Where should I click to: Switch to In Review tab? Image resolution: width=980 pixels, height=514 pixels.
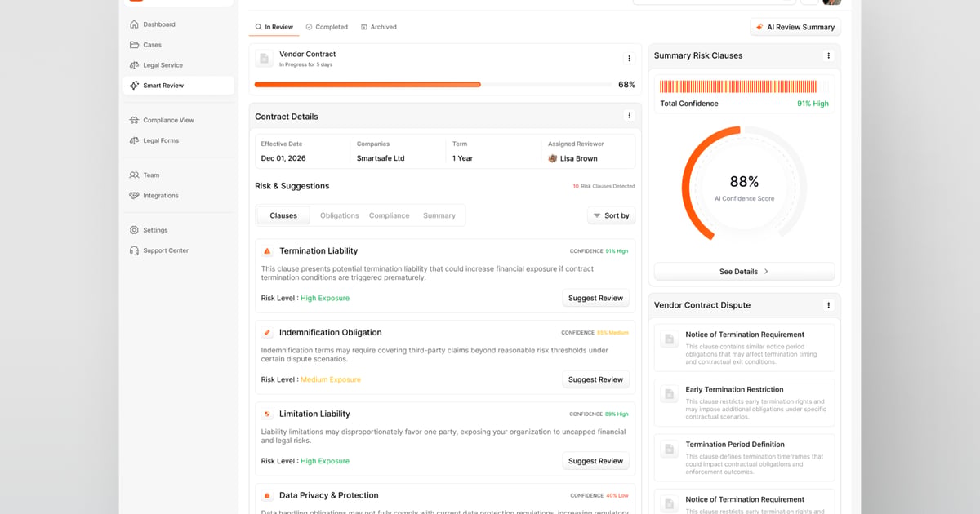pyautogui.click(x=274, y=27)
